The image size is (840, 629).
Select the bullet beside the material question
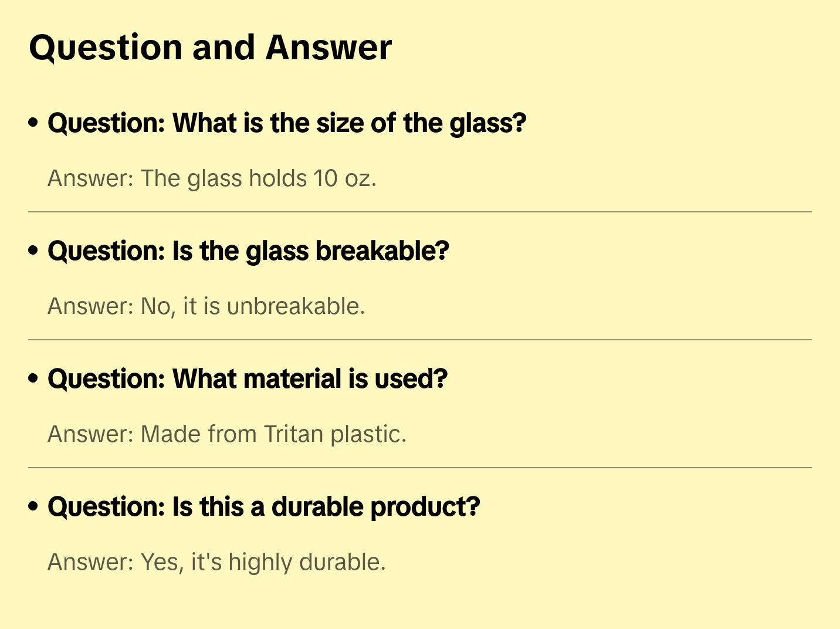tap(33, 379)
